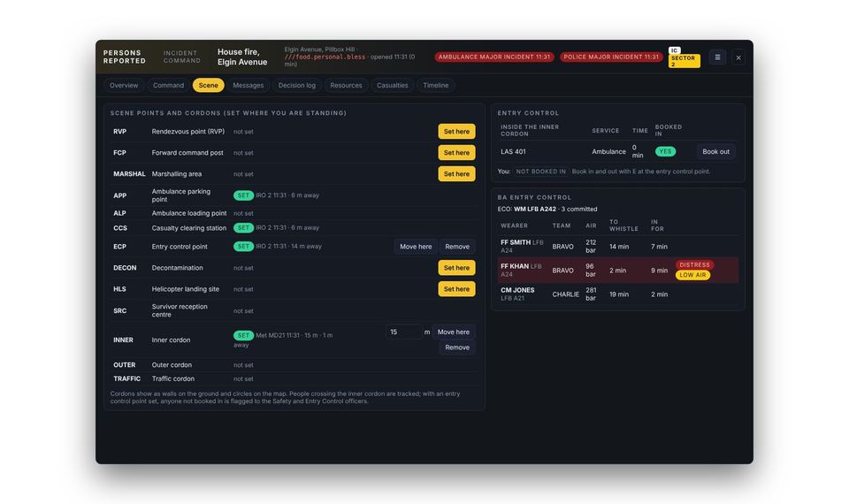Image resolution: width=849 pixels, height=504 pixels.
Task: Close the incident panel with X icon
Action: 738,57
